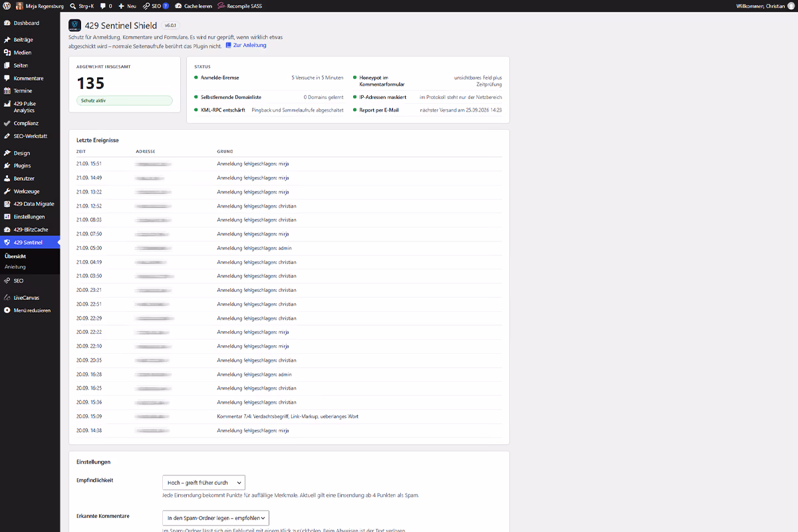The height and width of the screenshot is (532, 798).
Task: Click the Recompile SASS logo icon
Action: (221, 5)
